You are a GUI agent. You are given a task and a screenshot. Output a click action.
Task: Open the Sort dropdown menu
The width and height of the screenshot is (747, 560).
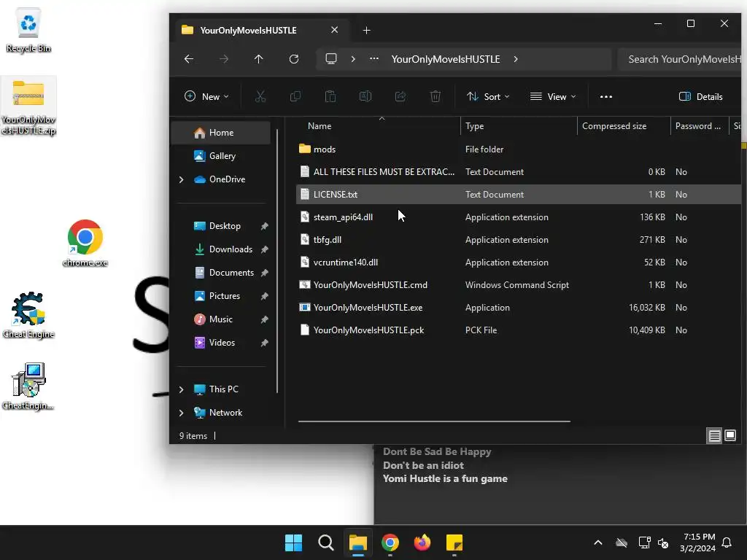488,97
